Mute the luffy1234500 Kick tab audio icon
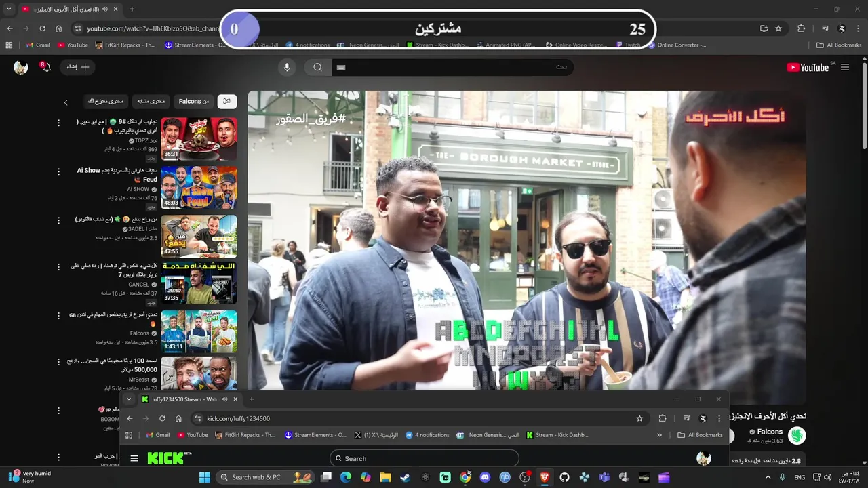The height and width of the screenshot is (488, 868). tap(224, 399)
